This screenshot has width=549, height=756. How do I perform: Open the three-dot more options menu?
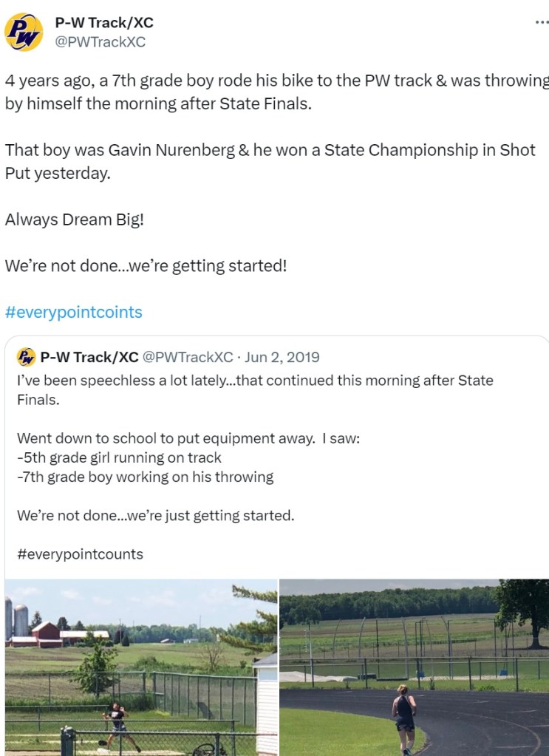coord(542,23)
